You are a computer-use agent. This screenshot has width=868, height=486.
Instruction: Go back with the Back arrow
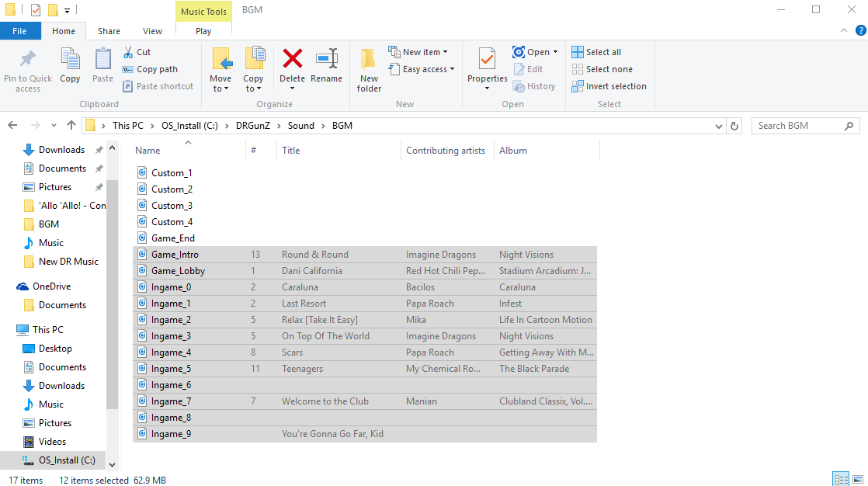pyautogui.click(x=12, y=126)
